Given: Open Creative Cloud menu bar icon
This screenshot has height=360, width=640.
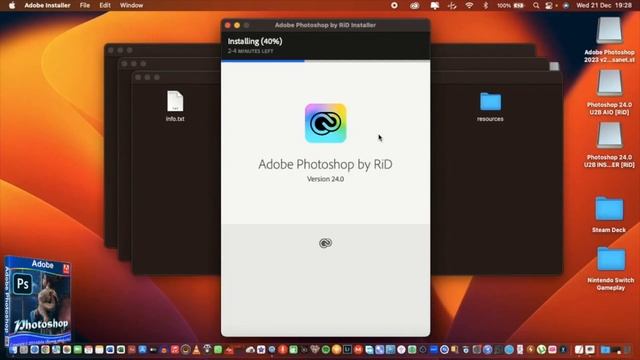Looking at the screenshot, I should tap(414, 5).
